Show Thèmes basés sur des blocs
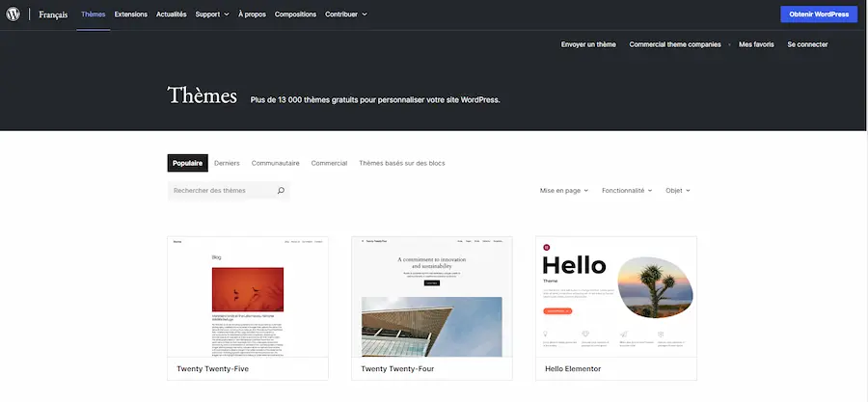The width and height of the screenshot is (868, 402). [x=402, y=163]
